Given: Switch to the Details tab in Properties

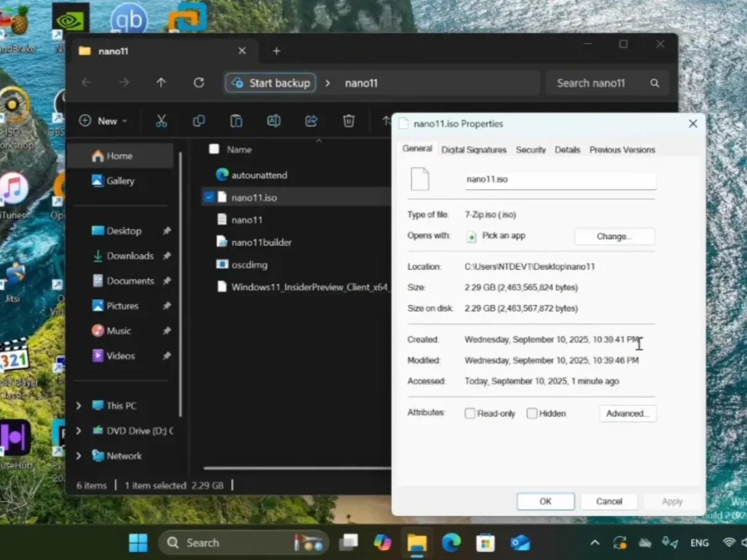Looking at the screenshot, I should pyautogui.click(x=567, y=149).
